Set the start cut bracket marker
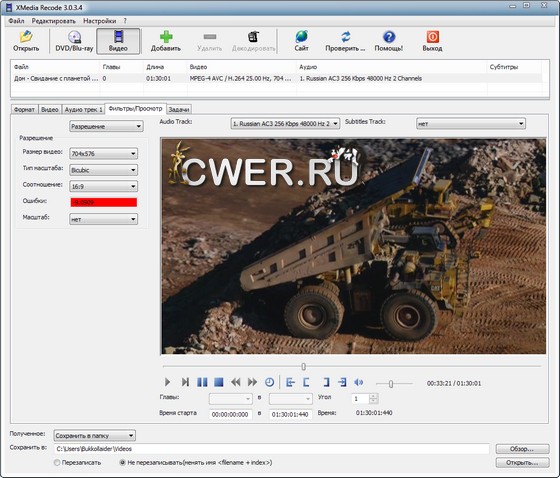Screen dimensions: 560x478 point(306,382)
